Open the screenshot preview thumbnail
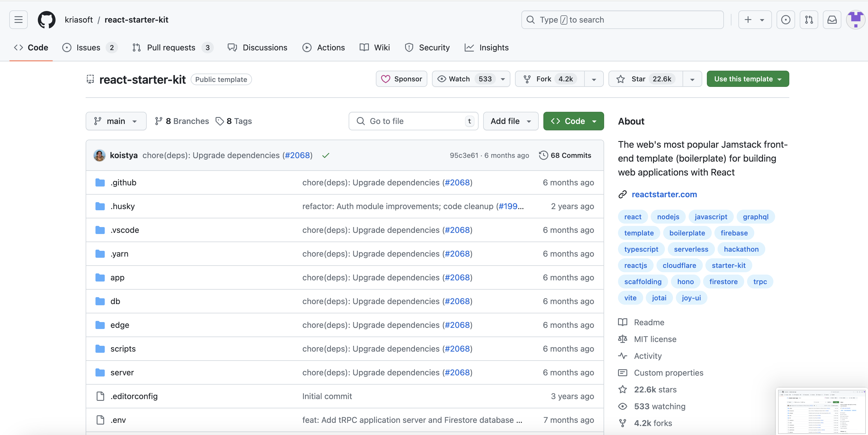868x435 pixels. (821, 411)
